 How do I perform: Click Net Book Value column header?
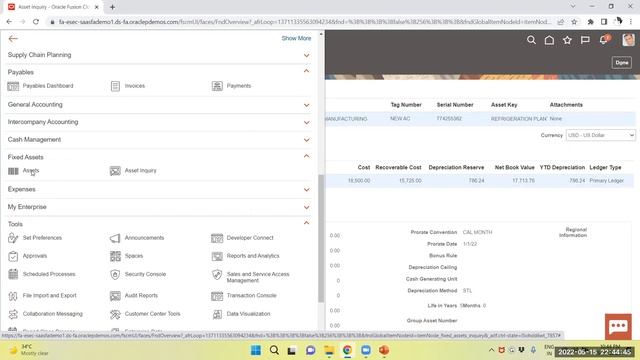(514, 167)
